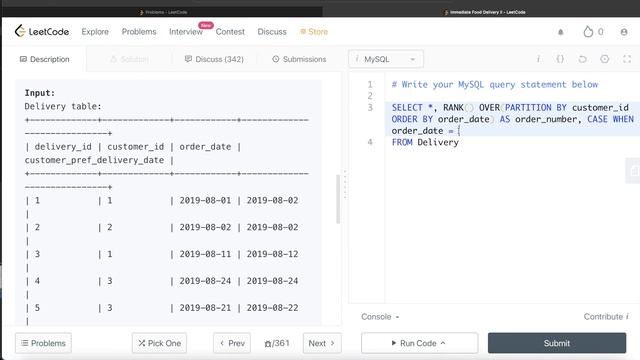640x360 pixels.
Task: Click on line 4 FROM Delivery code
Action: tap(425, 142)
